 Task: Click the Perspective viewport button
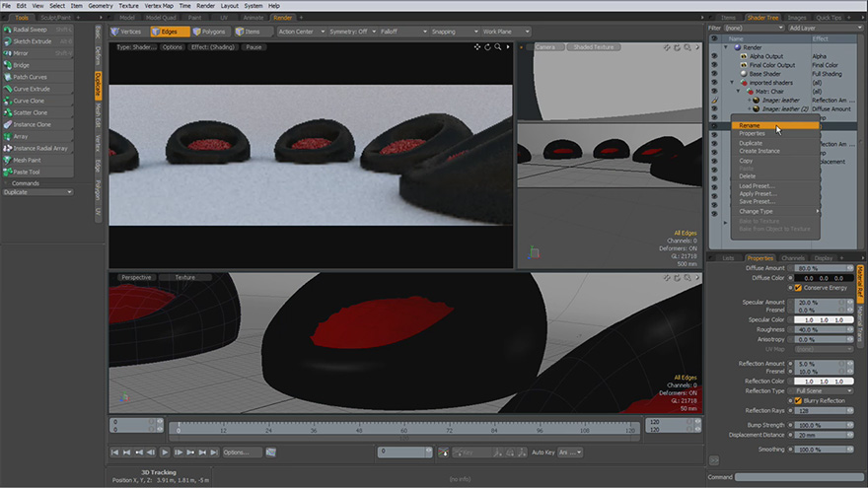136,277
